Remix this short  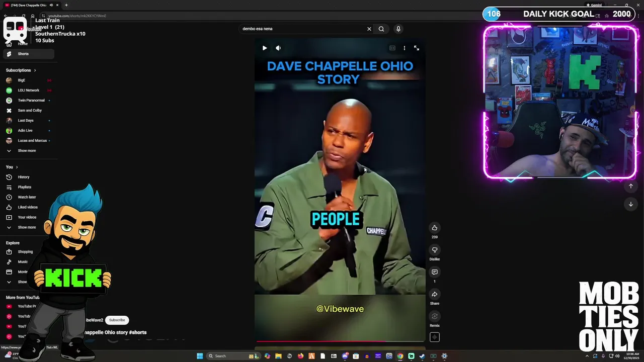435,316
